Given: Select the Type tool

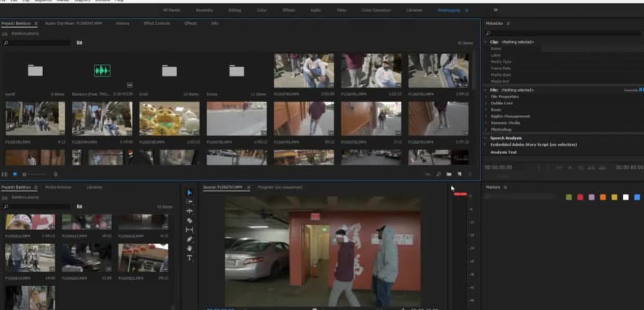Looking at the screenshot, I should click(189, 258).
